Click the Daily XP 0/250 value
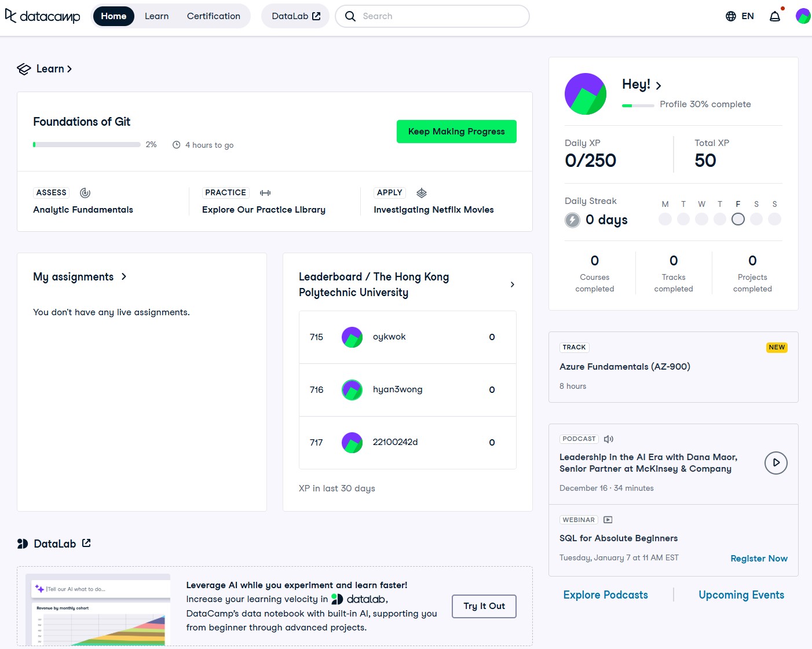 pos(590,161)
